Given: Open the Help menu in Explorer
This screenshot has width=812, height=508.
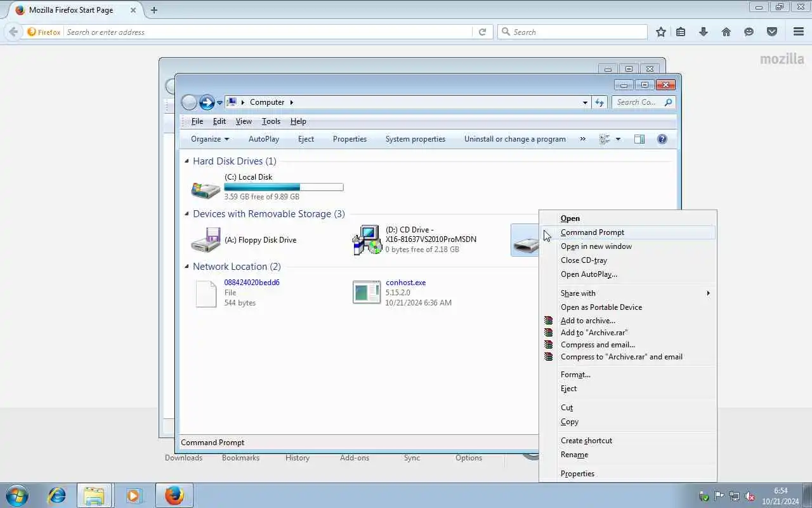Looking at the screenshot, I should click(298, 121).
